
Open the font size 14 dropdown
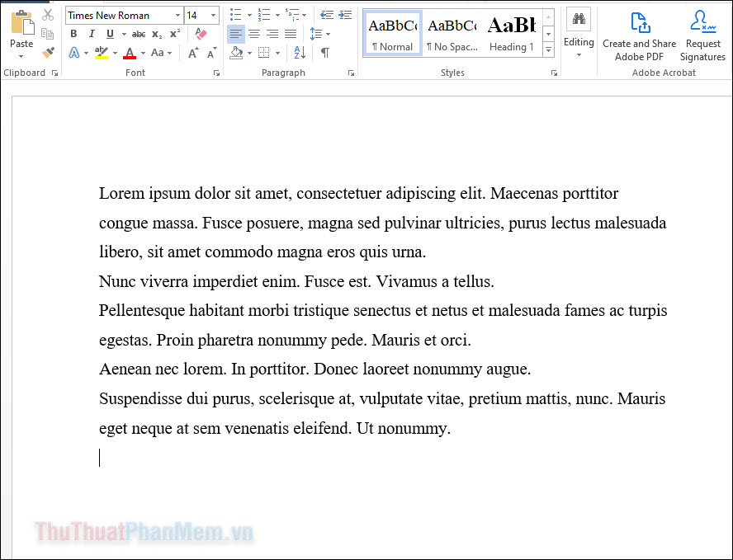pyautogui.click(x=213, y=16)
